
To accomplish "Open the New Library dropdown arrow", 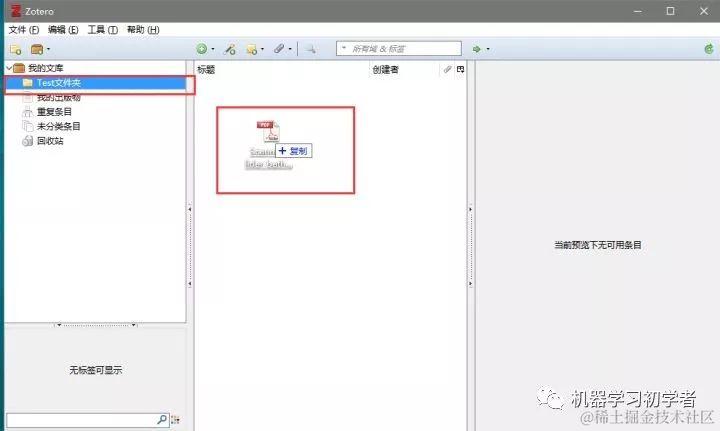I will (48, 49).
